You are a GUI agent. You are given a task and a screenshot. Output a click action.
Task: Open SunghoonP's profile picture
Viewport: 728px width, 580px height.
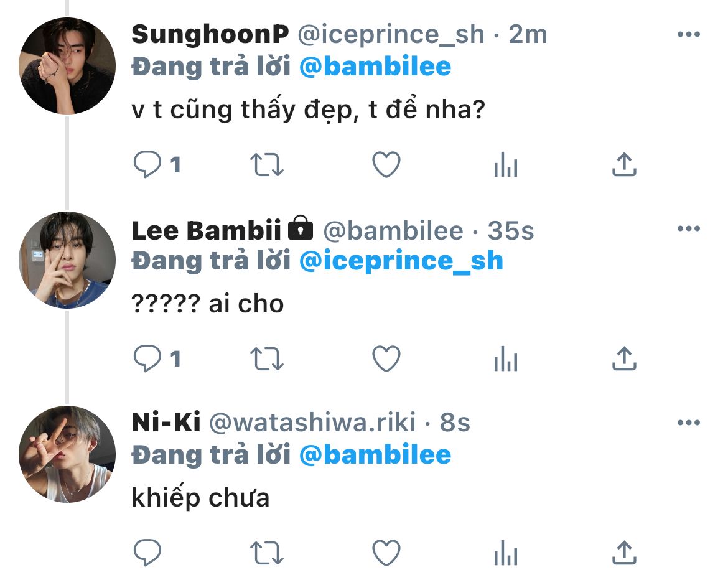point(67,66)
